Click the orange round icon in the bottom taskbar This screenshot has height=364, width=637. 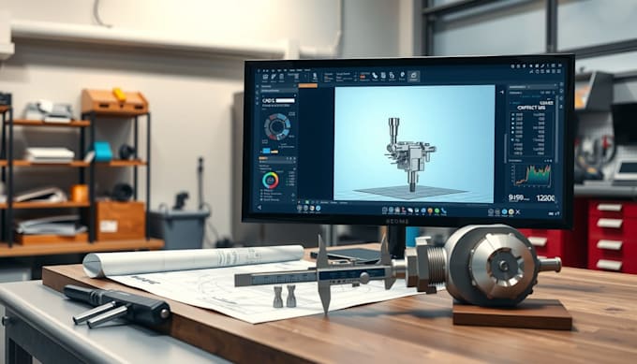[x=430, y=211]
